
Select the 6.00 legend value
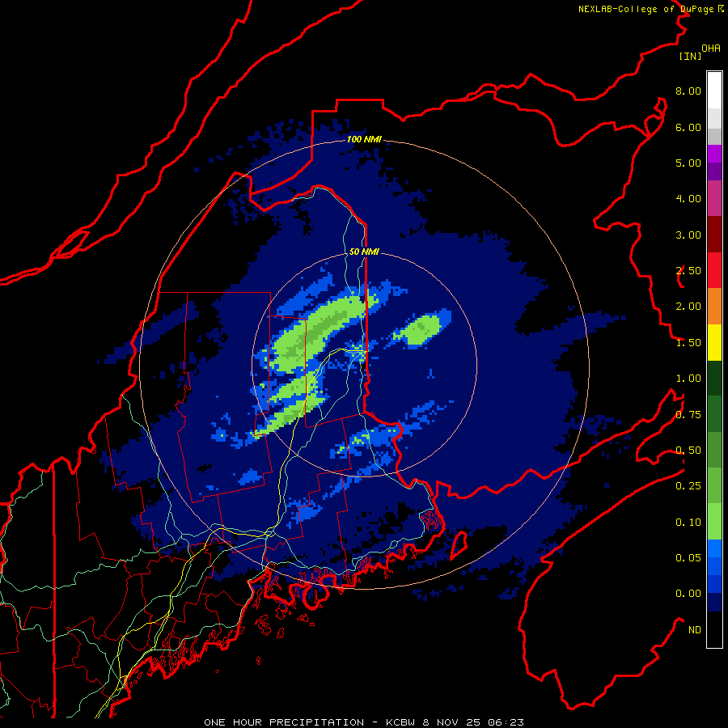tap(688, 127)
